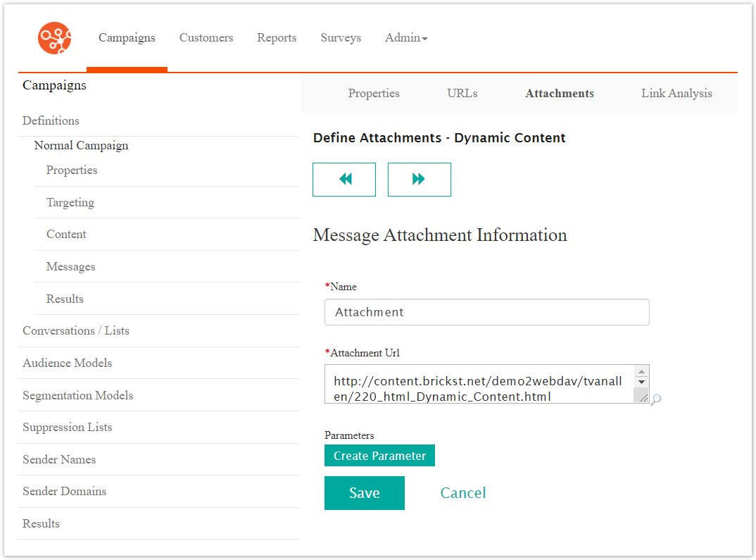Expand the Definitions section in sidebar
The height and width of the screenshot is (560, 756).
point(51,120)
